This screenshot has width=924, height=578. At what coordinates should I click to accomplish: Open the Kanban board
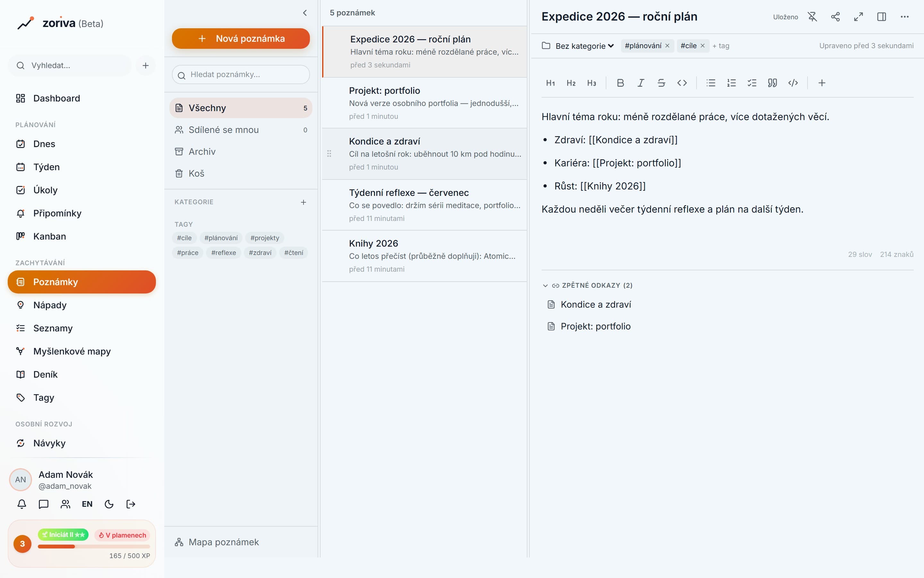[x=82, y=237]
